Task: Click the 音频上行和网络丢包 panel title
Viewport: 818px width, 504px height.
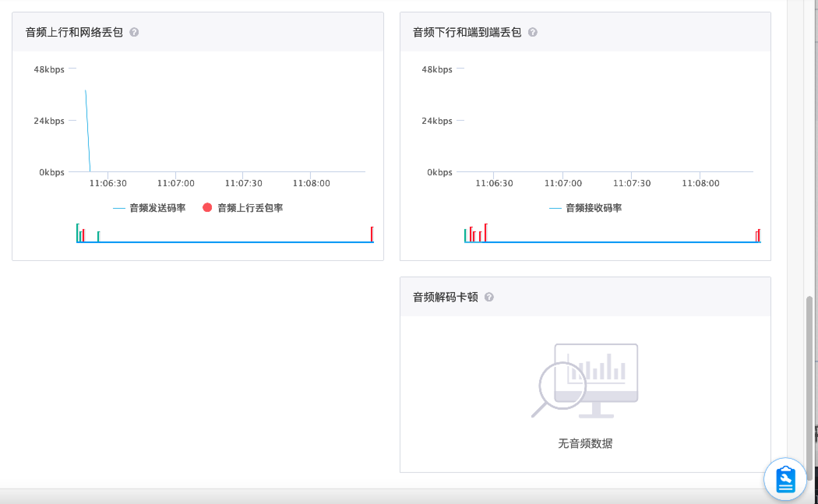Action: (x=74, y=32)
